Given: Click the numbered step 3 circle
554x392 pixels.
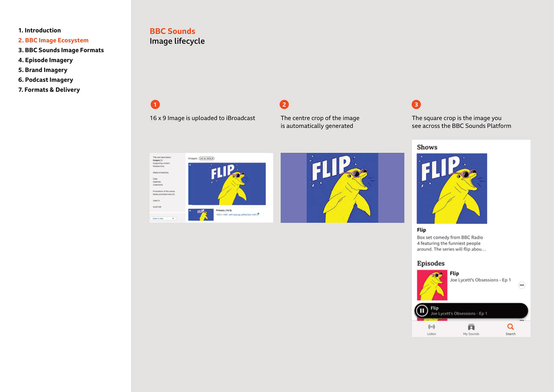Looking at the screenshot, I should [x=416, y=104].
